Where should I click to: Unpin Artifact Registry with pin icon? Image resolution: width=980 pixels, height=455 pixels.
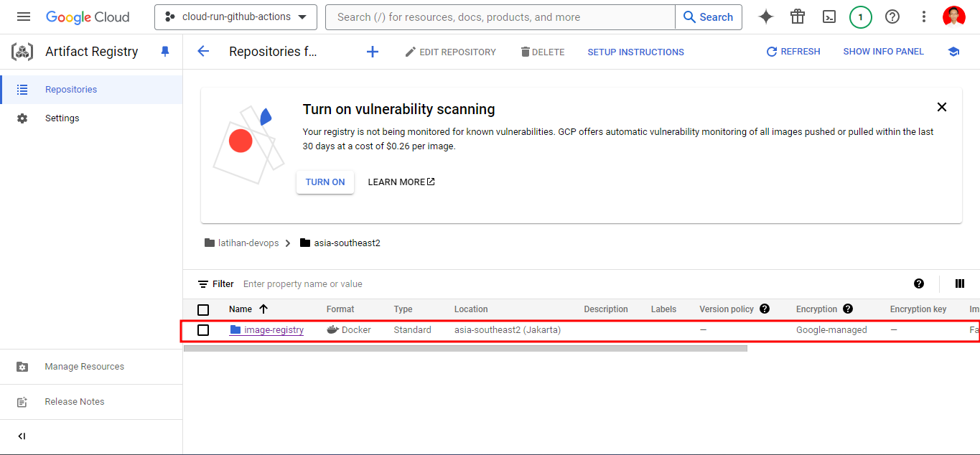click(x=165, y=52)
